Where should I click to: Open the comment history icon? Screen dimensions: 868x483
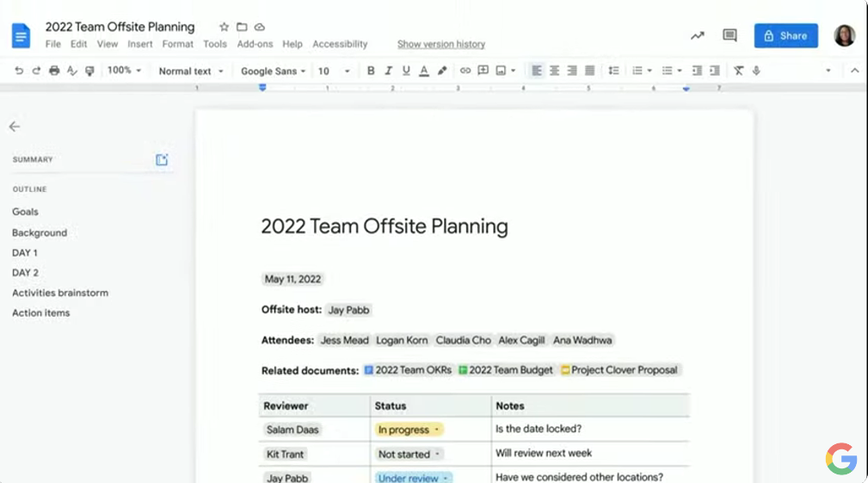tap(729, 35)
